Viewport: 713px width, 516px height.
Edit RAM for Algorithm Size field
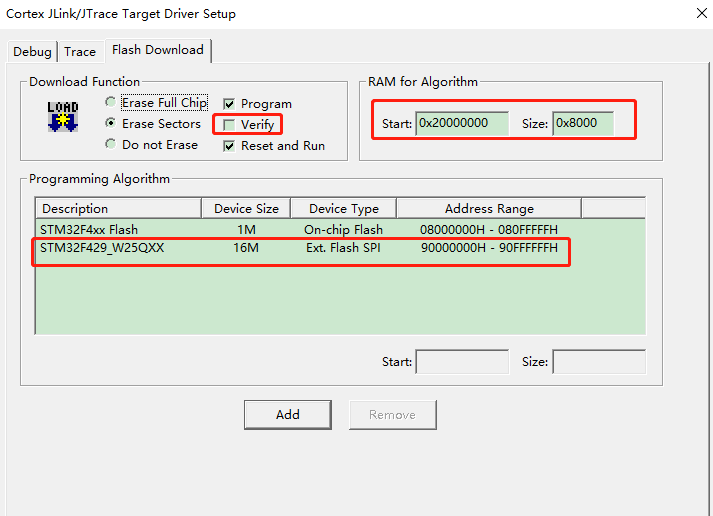pos(583,123)
